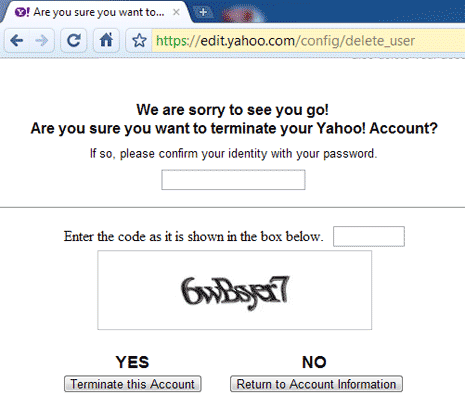Select the 'Are you sure you want to...' tab

(97, 12)
